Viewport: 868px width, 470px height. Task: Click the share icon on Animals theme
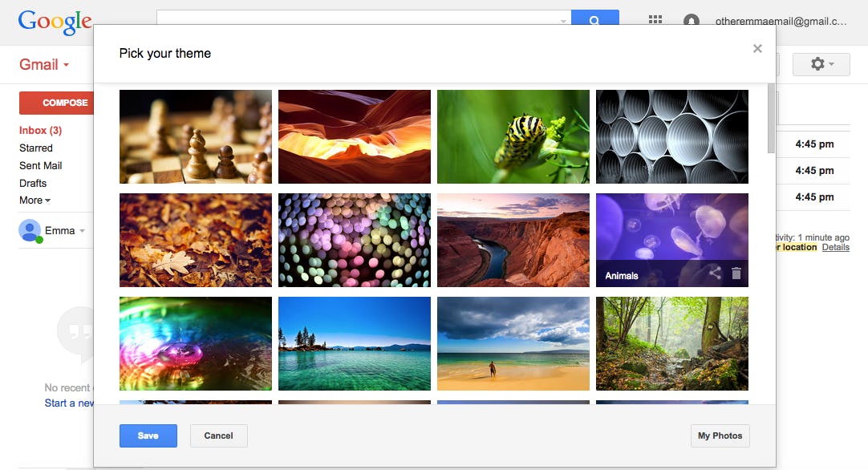click(715, 274)
